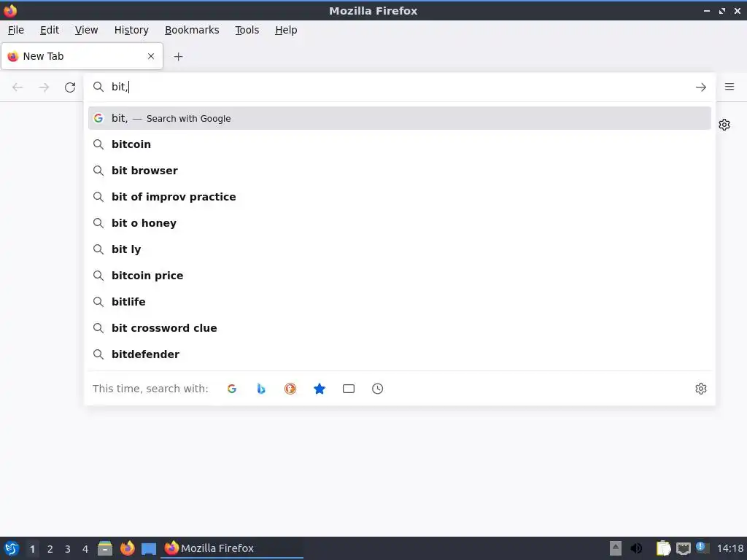Image resolution: width=747 pixels, height=560 pixels.
Task: Select bit of improv practice suggestion
Action: [399, 197]
